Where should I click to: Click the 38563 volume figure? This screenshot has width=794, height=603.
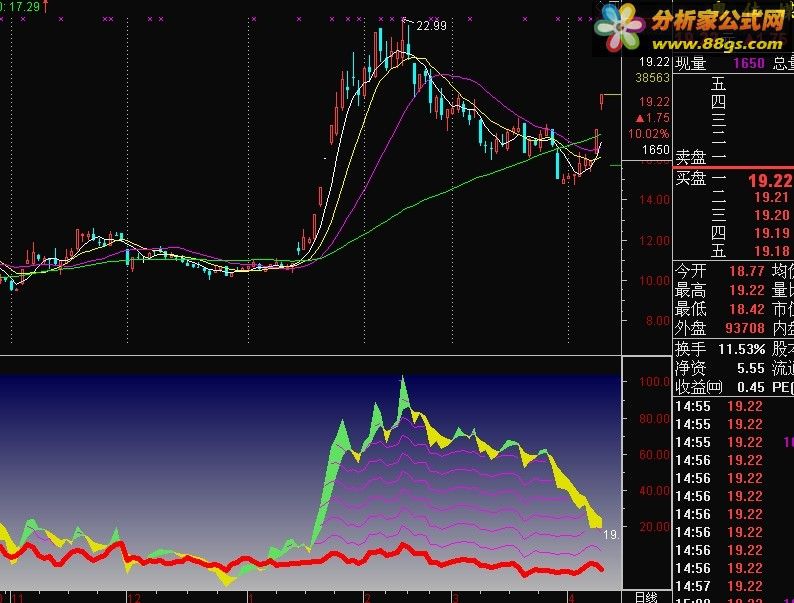click(653, 78)
